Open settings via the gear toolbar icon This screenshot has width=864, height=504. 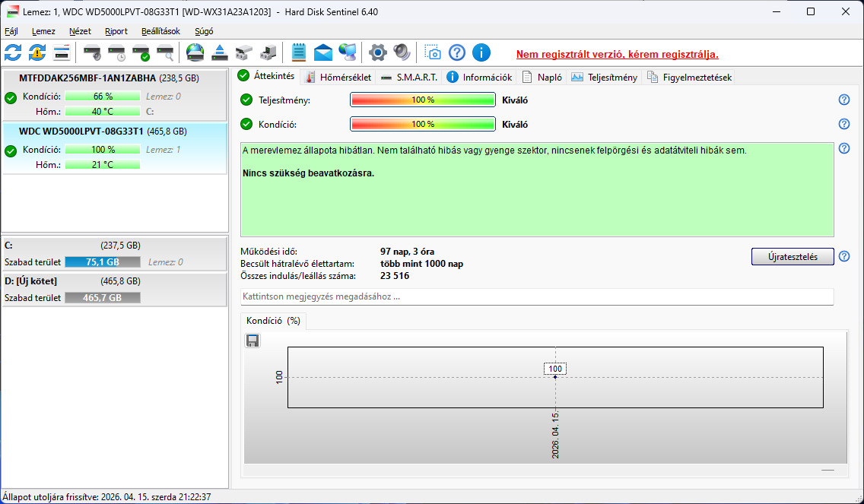pyautogui.click(x=377, y=53)
